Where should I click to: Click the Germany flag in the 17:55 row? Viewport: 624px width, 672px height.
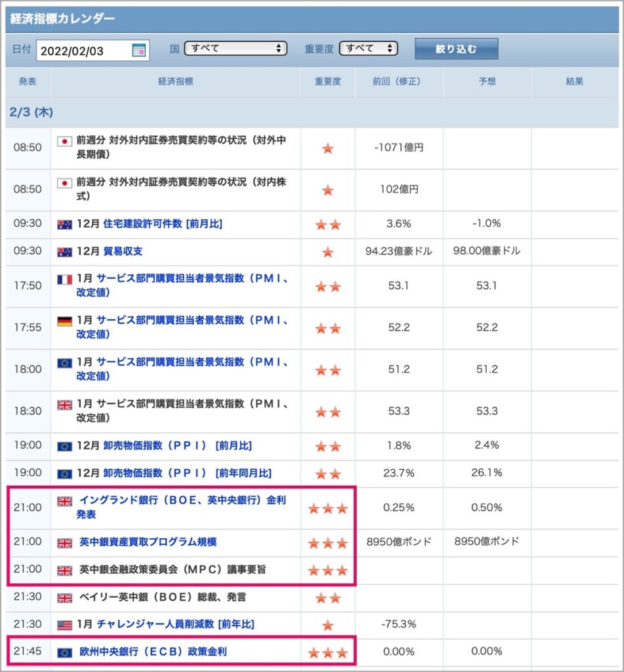[x=64, y=321]
